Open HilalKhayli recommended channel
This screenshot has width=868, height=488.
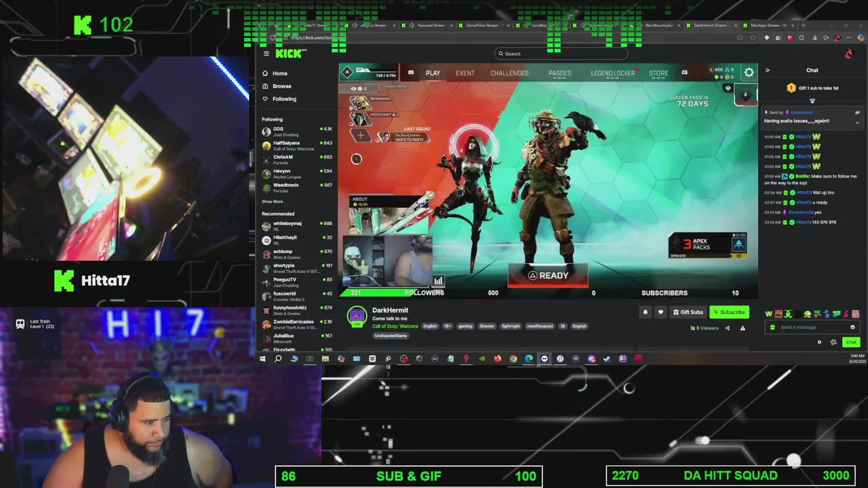tap(297, 240)
